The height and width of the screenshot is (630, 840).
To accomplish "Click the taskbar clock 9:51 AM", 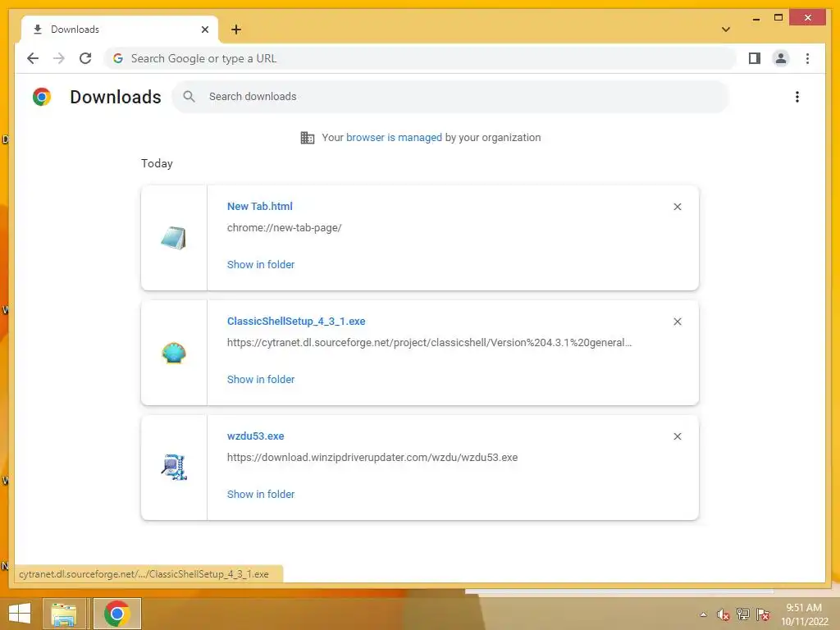I will (804, 608).
